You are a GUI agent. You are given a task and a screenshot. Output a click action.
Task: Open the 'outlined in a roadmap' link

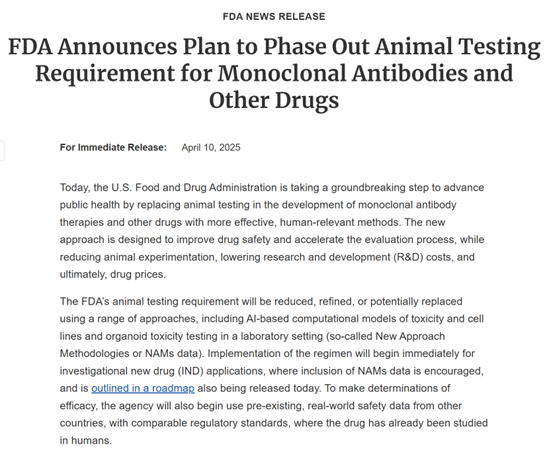click(143, 388)
